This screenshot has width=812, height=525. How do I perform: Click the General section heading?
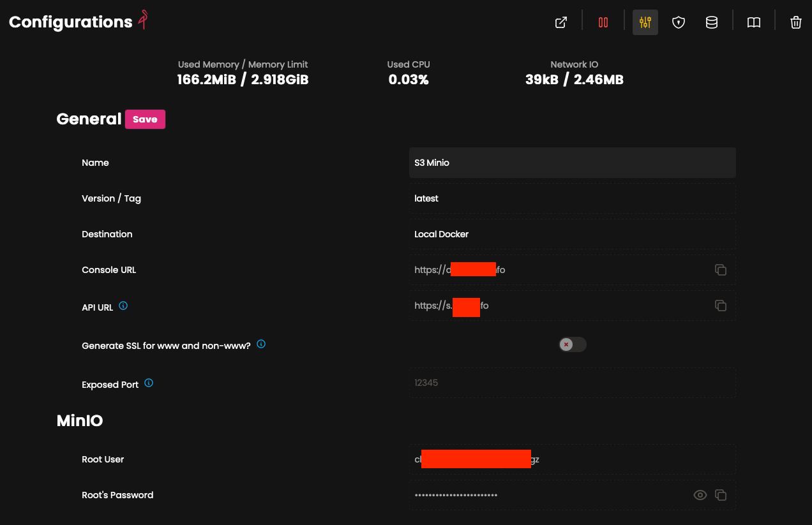coord(89,119)
